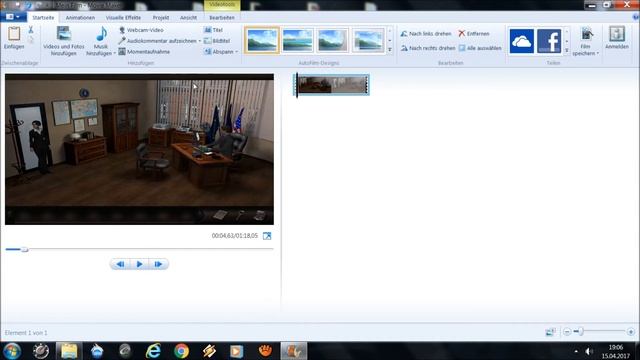Open the Projekt tab
This screenshot has height=360, width=640.
[x=161, y=18]
